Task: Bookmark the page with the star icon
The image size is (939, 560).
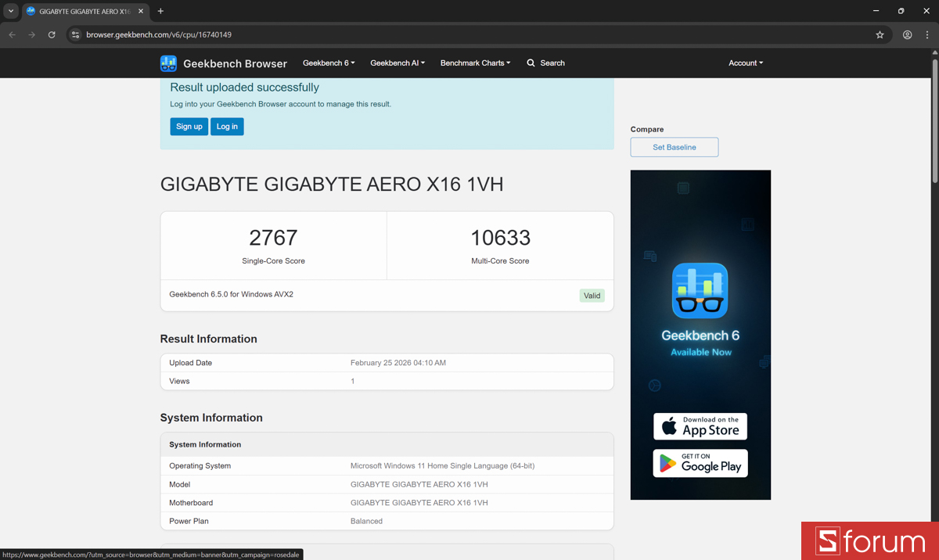Action: [880, 34]
